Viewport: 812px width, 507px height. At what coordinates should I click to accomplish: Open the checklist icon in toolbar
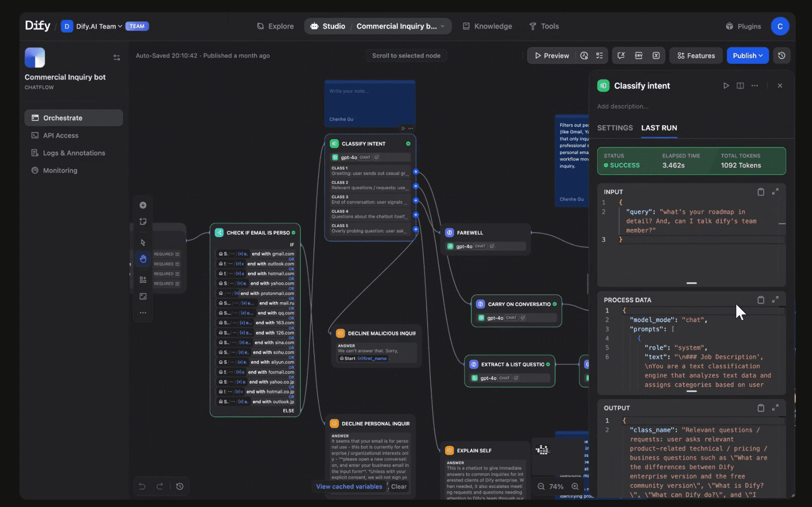599,56
